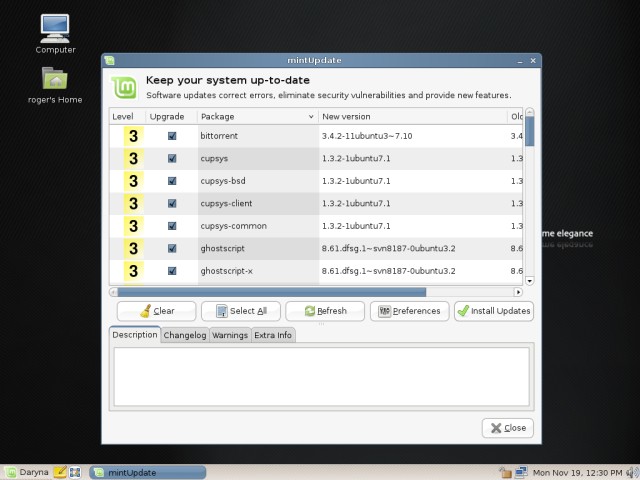Click the vertical scrollbar thumb of package list

click(530, 131)
